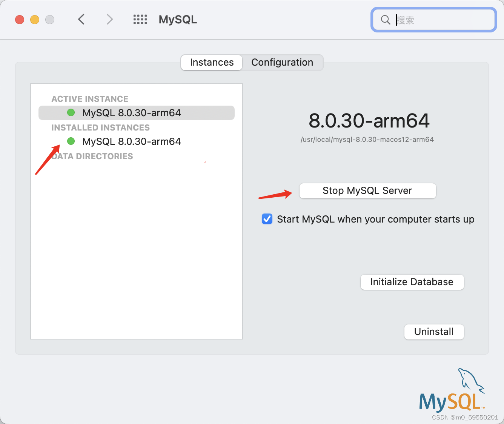Click the MySQL title in the toolbar
This screenshot has height=424, width=504.
(x=178, y=19)
